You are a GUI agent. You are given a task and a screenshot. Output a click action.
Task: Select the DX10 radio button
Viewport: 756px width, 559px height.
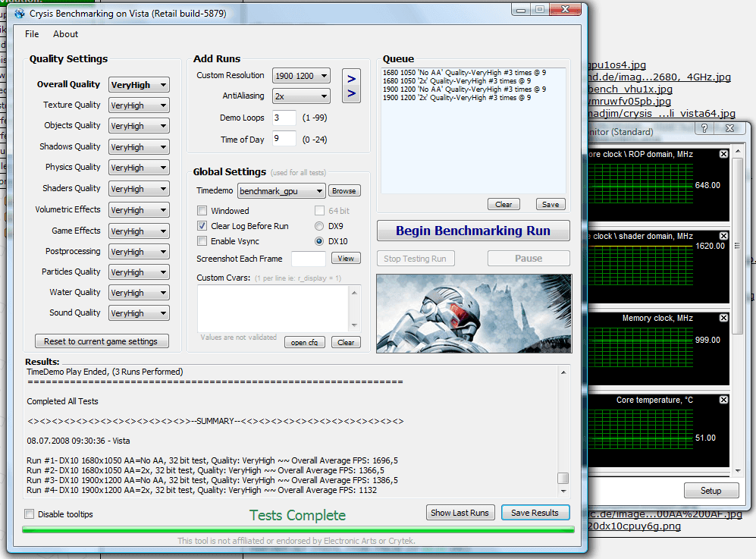(x=319, y=240)
